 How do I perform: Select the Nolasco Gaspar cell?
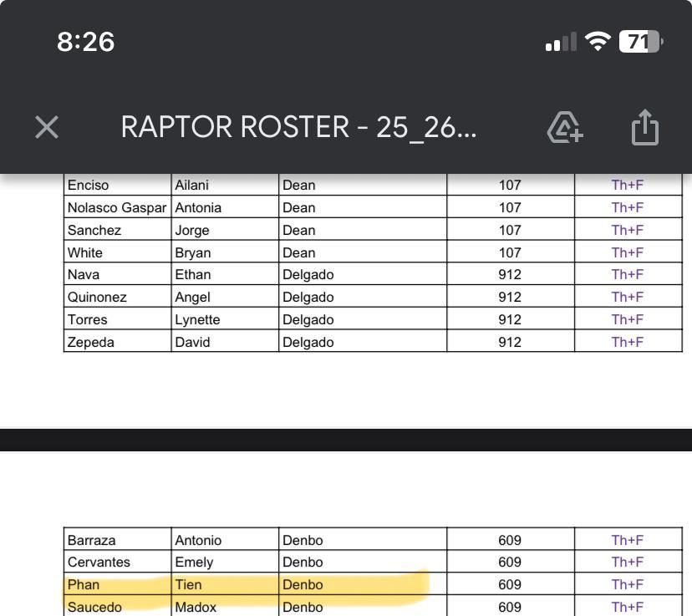coord(117,207)
